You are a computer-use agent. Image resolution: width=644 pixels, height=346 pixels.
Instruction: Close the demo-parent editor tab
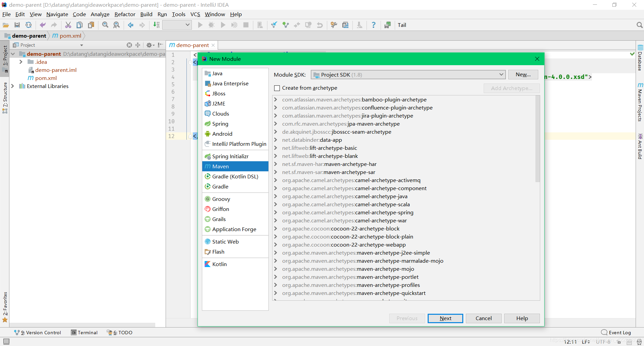pos(213,45)
